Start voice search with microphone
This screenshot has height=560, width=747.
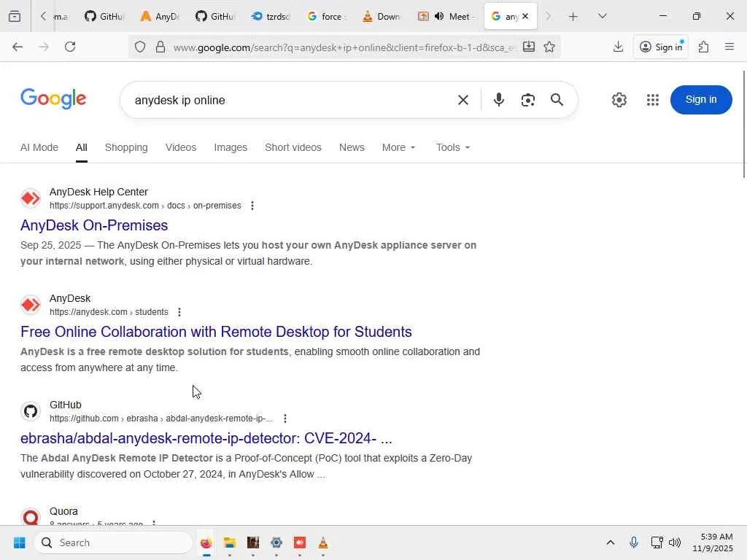coord(499,100)
